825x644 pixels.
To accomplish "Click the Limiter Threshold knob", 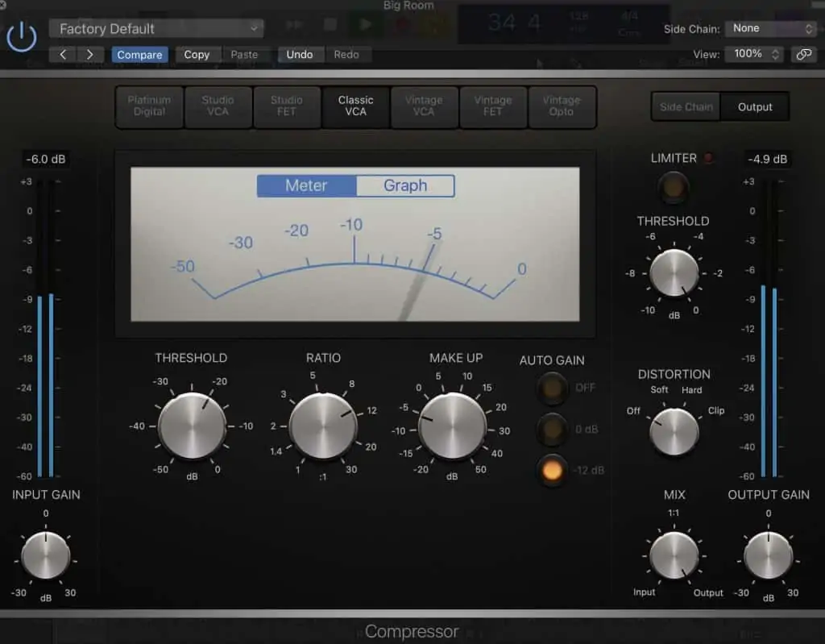I will (x=674, y=273).
